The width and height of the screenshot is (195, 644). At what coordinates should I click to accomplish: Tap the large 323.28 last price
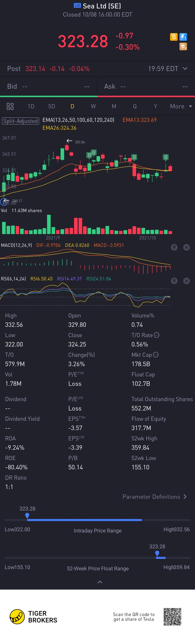[x=83, y=41]
